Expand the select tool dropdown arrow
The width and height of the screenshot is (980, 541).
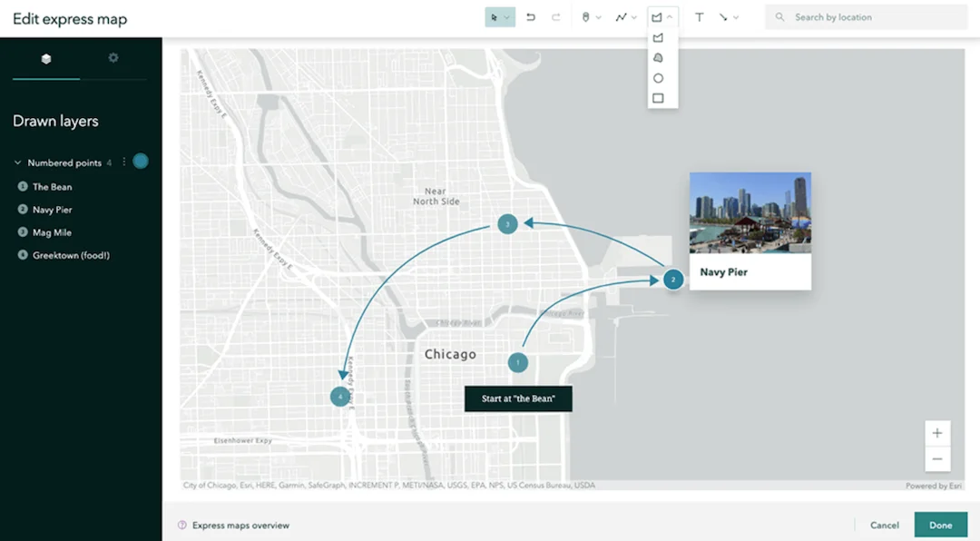(507, 17)
